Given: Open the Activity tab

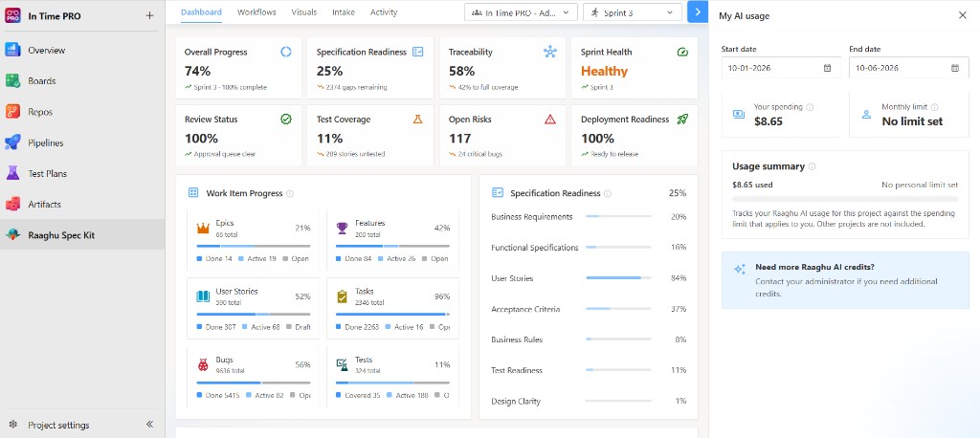Looking at the screenshot, I should 384,11.
